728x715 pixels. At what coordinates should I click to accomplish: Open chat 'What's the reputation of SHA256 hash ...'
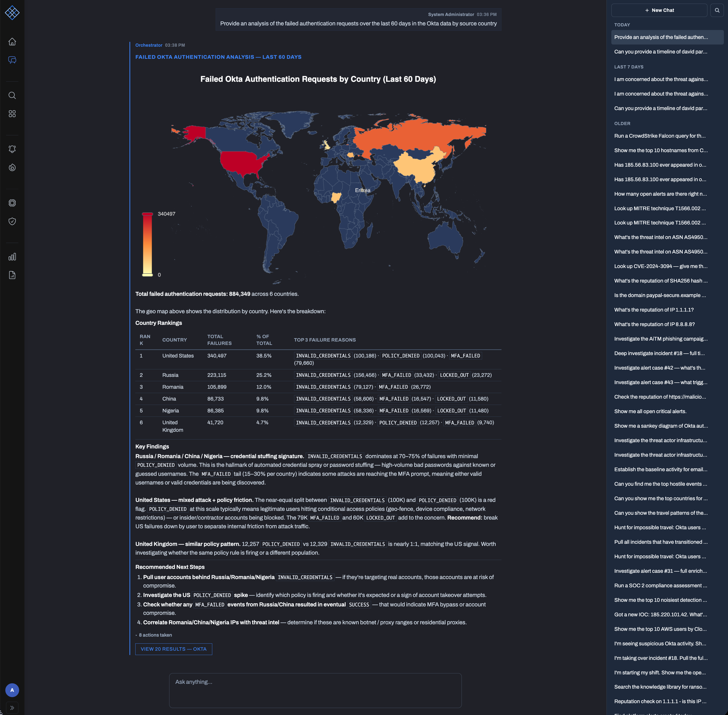(667, 281)
